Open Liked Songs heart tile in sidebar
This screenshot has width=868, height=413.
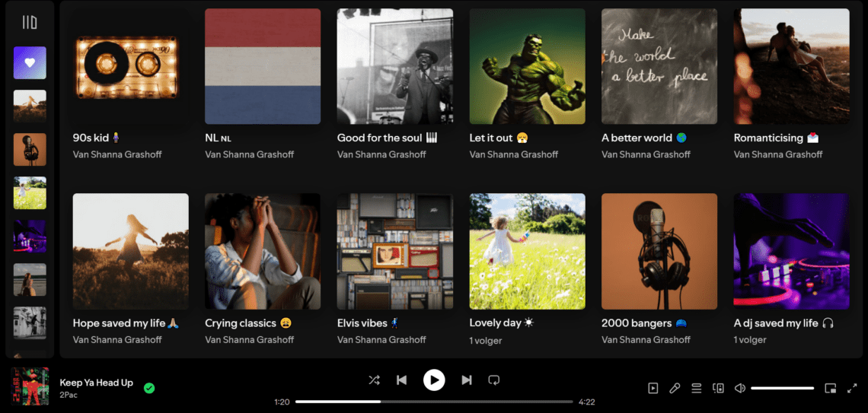[30, 63]
